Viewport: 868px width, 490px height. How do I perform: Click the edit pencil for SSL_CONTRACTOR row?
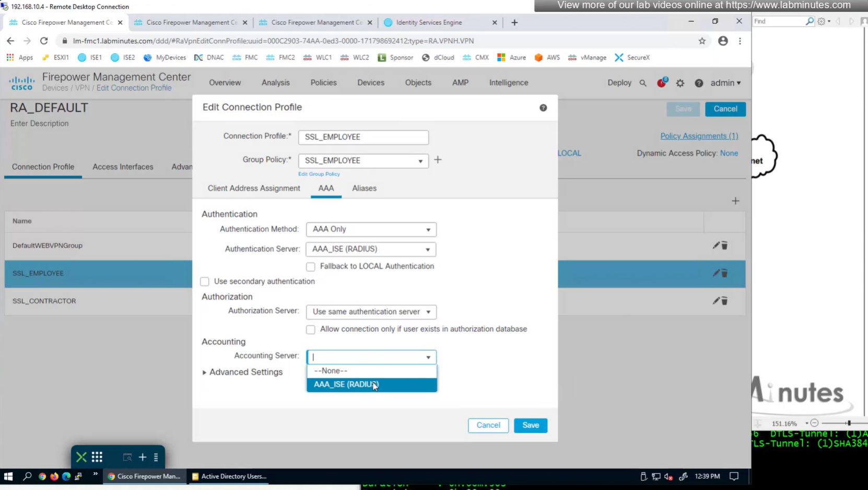point(716,301)
